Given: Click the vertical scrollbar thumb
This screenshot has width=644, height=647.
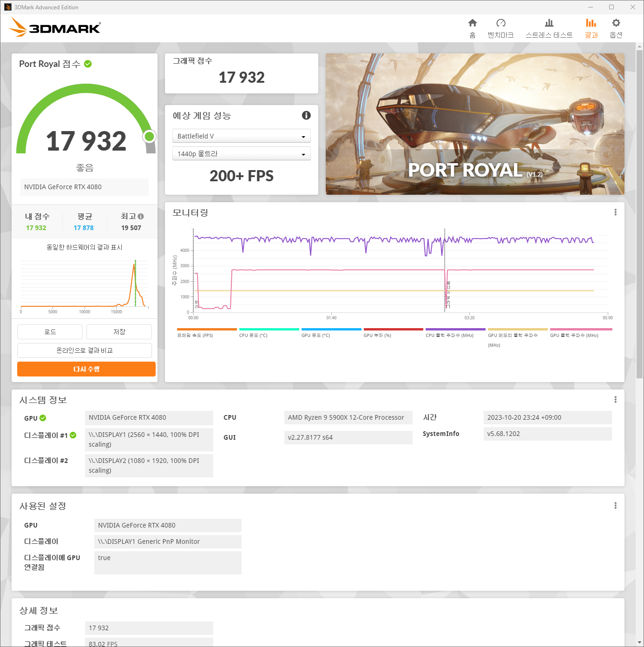Looking at the screenshot, I should (x=640, y=214).
